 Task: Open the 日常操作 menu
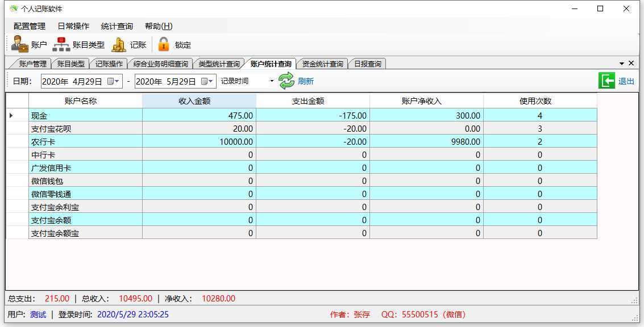click(x=73, y=26)
